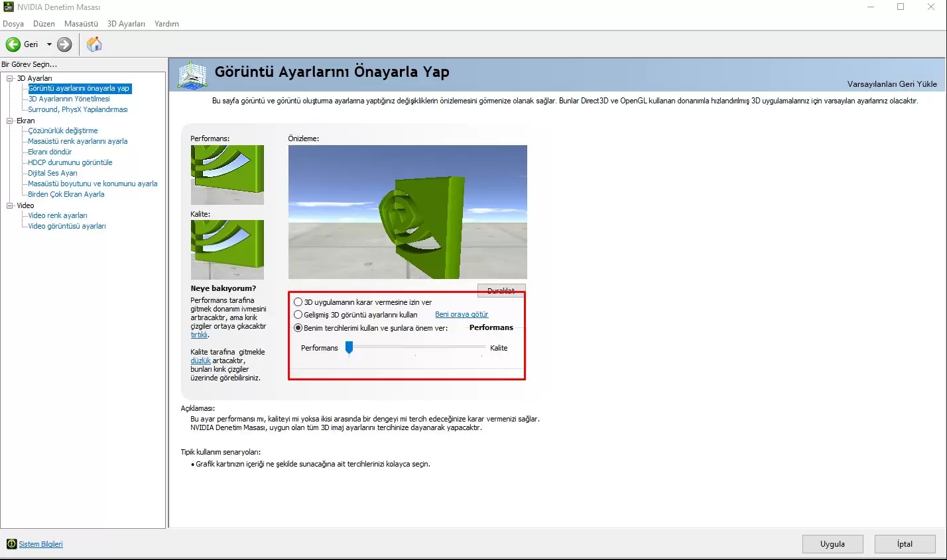Open the 3D Ayarları menu
This screenshot has width=947, height=560.
point(126,24)
